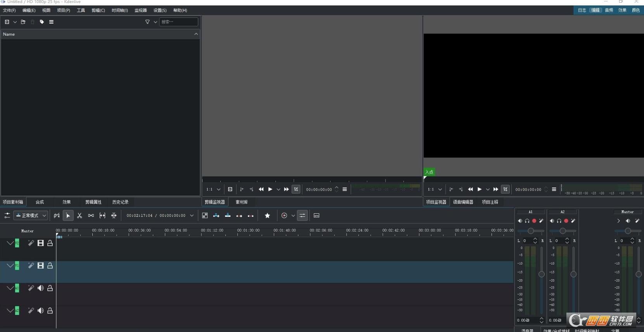Toggle the A1 mixer record red button

(534, 221)
